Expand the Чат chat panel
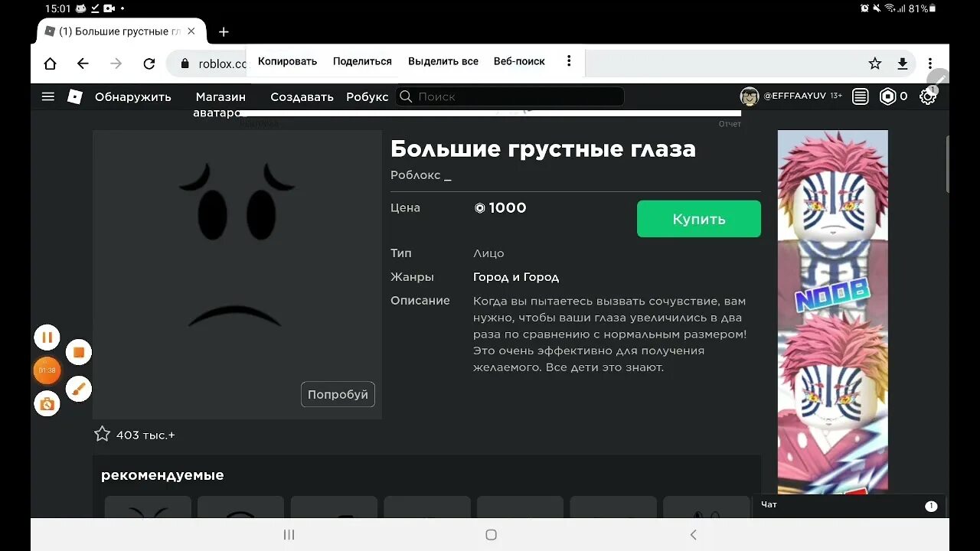980x551 pixels. (849, 505)
